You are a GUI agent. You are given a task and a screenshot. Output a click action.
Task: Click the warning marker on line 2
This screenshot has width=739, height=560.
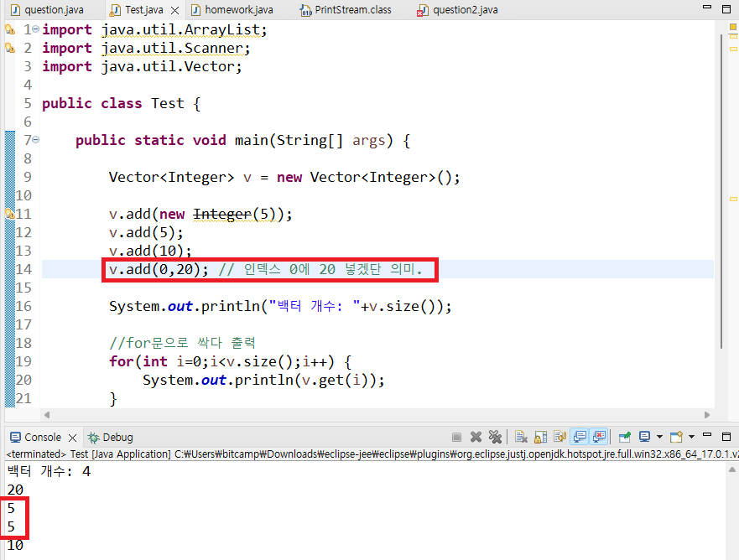10,48
